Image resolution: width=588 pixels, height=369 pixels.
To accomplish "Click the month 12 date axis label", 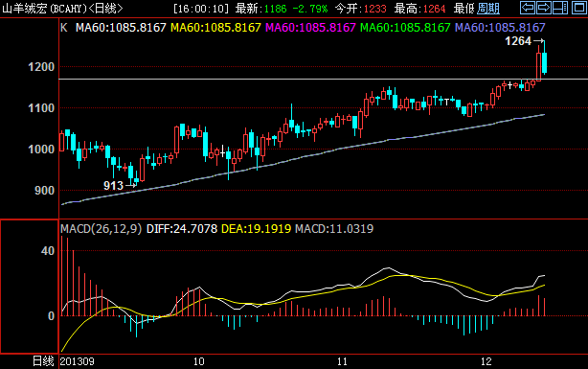I will [x=486, y=361].
